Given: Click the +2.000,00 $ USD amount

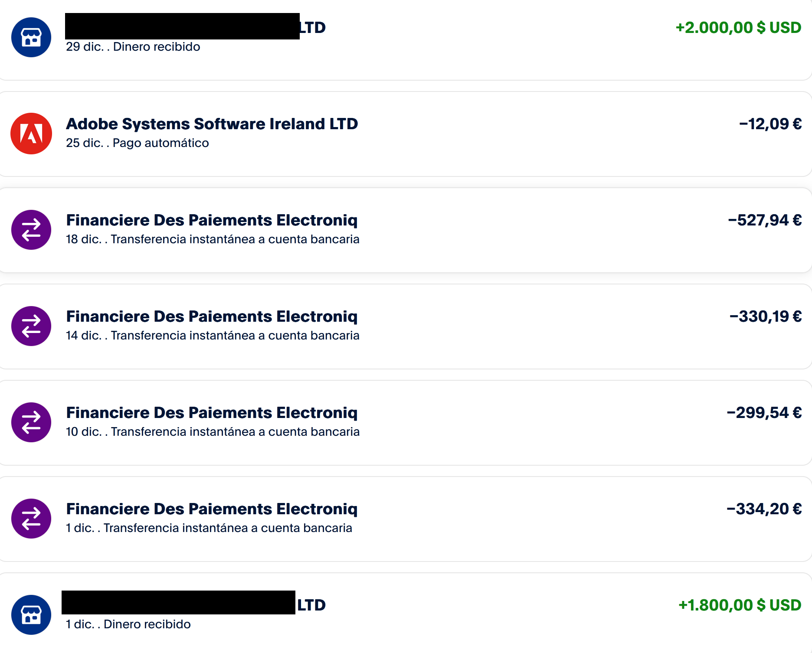Looking at the screenshot, I should [738, 28].
